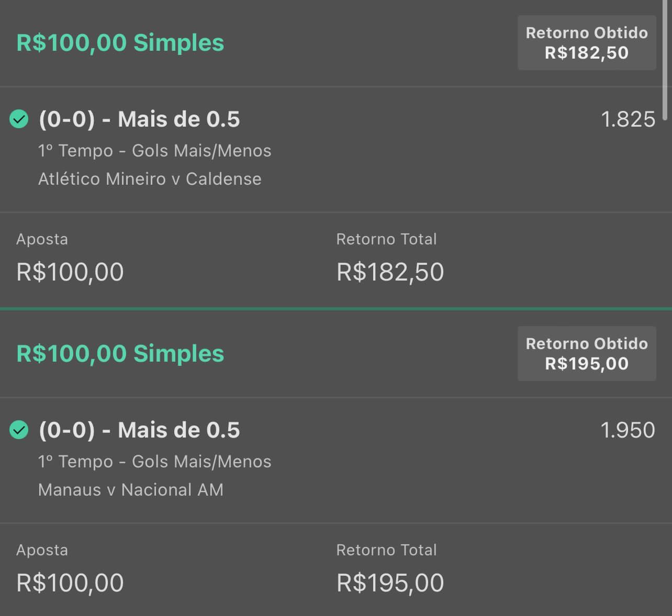This screenshot has width=672, height=616.
Task: Click the second Aposta R$100,00 amount
Action: [70, 583]
